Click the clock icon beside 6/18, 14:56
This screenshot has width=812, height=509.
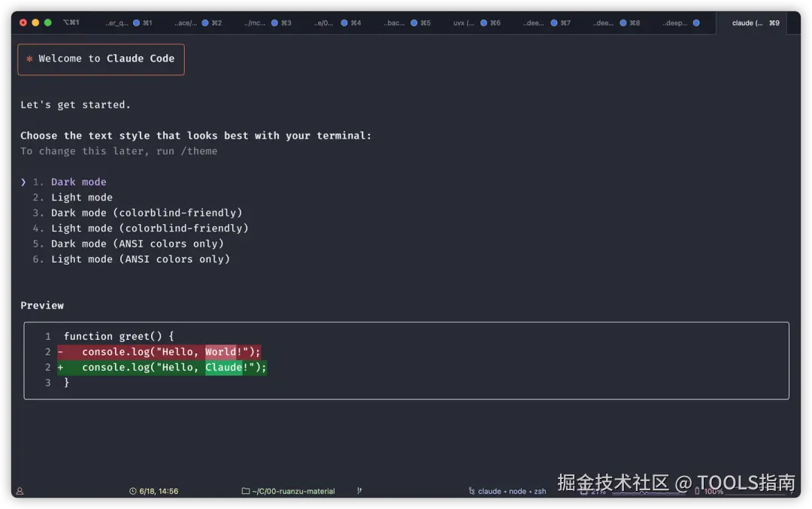tap(132, 491)
